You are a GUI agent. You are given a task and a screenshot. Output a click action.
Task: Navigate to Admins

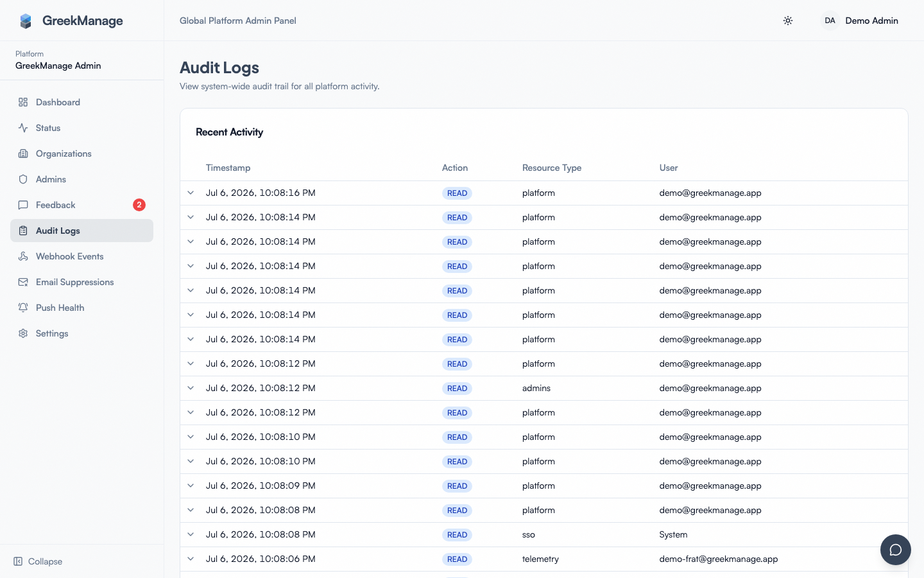tap(81, 179)
